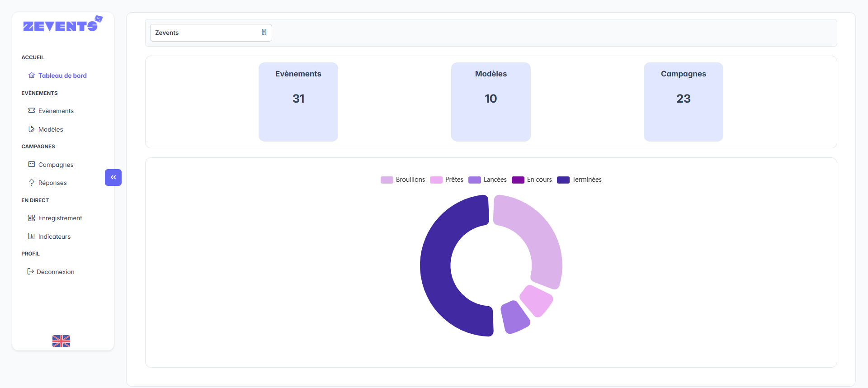Screen dimensions: 868x388
Task: Click the Zevents logo
Action: 62,25
